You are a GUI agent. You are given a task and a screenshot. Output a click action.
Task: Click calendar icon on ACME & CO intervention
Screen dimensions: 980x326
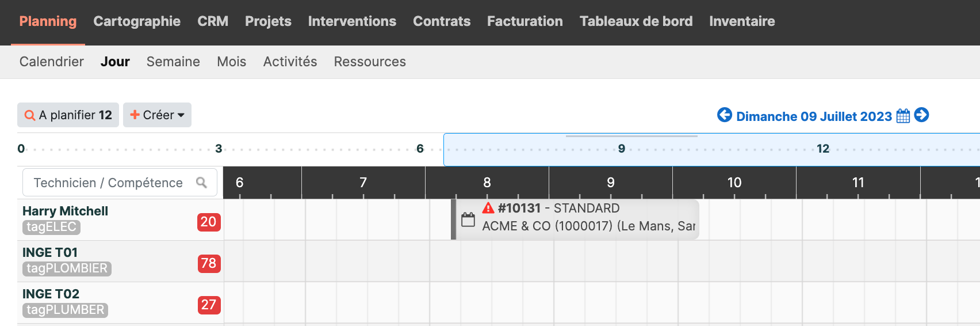point(468,219)
